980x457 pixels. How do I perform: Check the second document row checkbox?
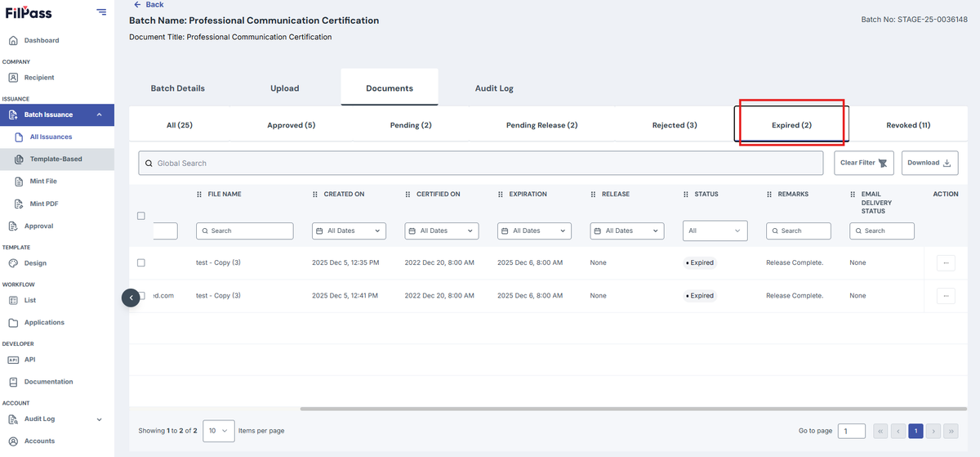tap(141, 295)
